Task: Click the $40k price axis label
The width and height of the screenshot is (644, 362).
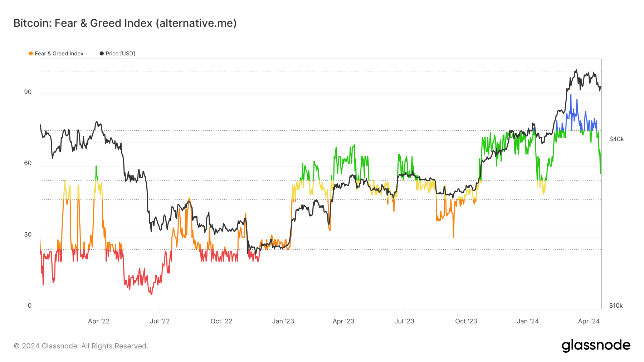Action: click(616, 139)
